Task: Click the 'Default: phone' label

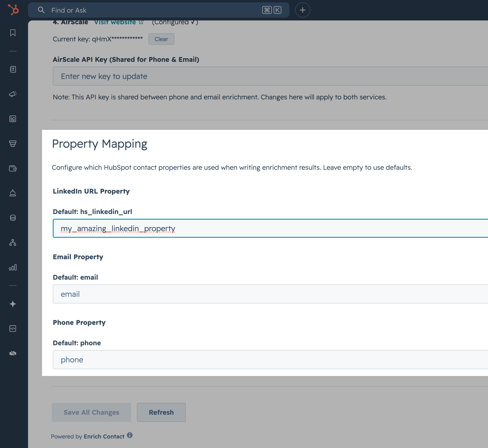Action: 77,343
